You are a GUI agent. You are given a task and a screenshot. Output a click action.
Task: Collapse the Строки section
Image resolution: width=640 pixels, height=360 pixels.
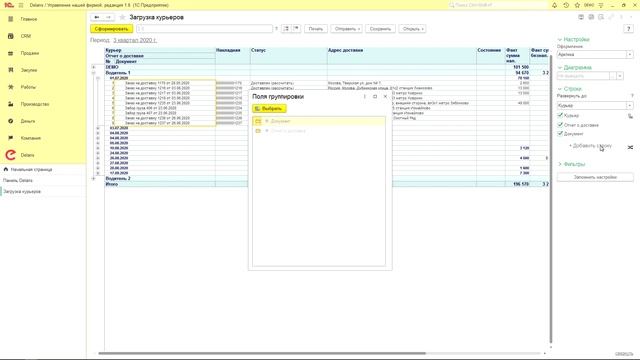click(x=569, y=89)
